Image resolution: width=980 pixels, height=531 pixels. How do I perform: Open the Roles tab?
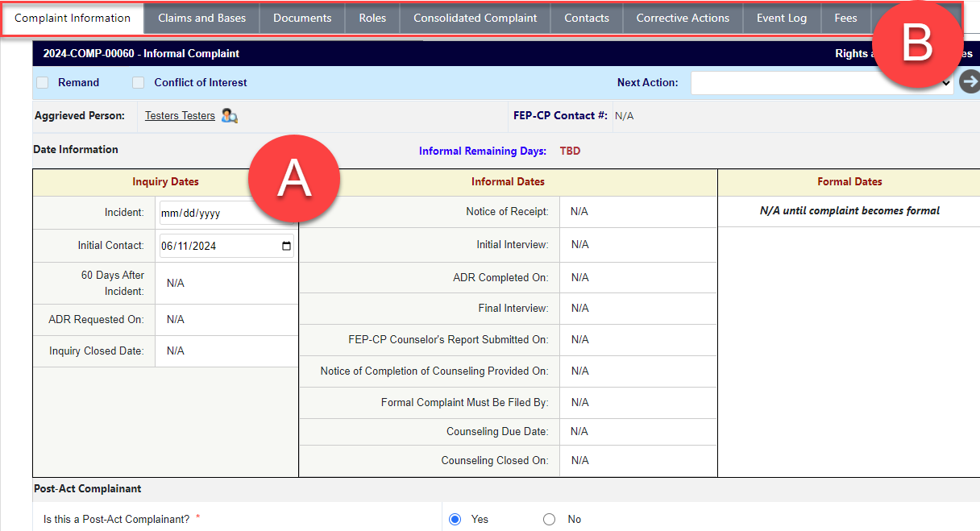(x=372, y=18)
